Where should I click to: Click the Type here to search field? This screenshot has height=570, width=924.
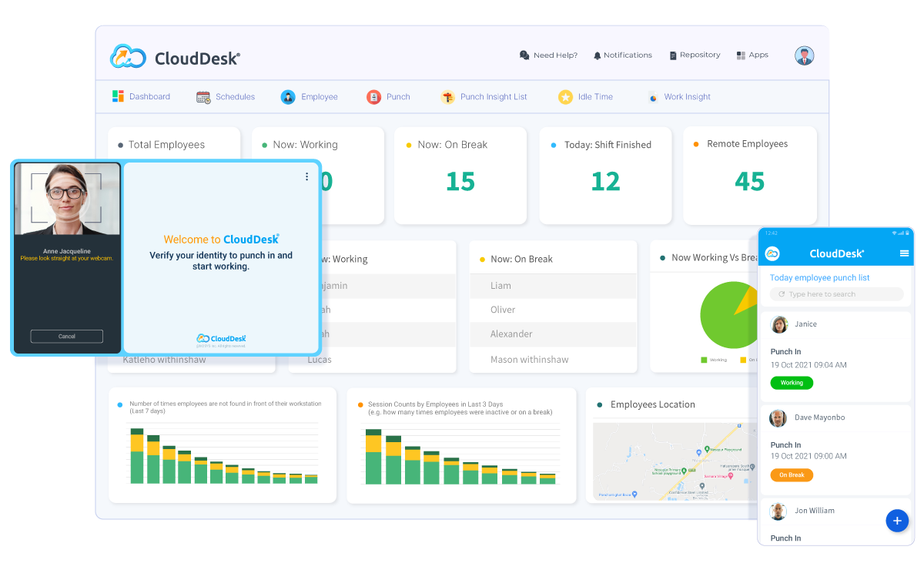pyautogui.click(x=836, y=294)
